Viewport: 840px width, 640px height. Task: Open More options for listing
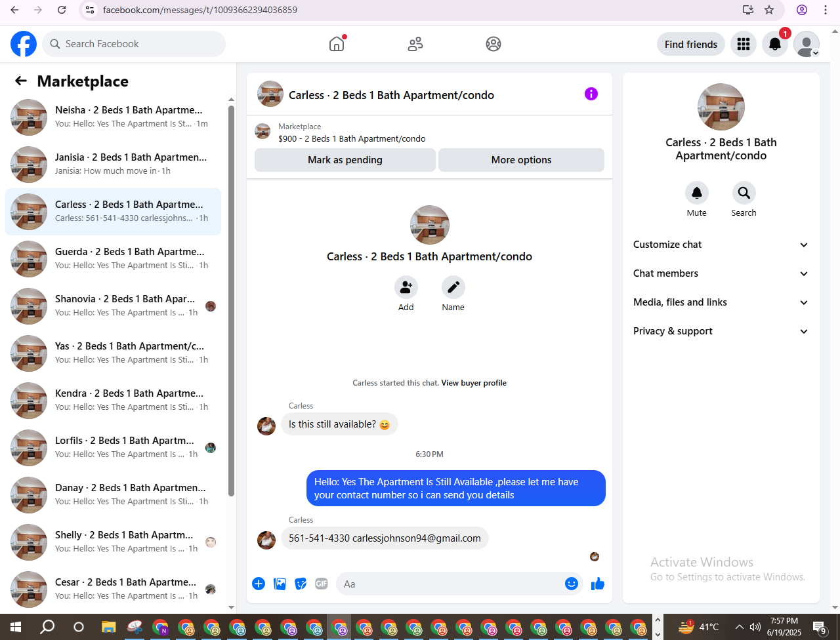coord(521,160)
